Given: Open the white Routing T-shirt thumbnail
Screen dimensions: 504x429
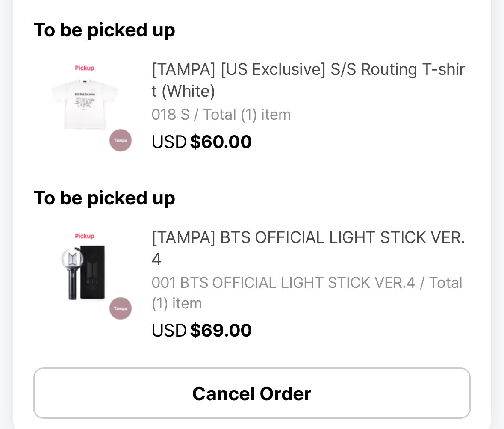Looking at the screenshot, I should pyautogui.click(x=85, y=104).
